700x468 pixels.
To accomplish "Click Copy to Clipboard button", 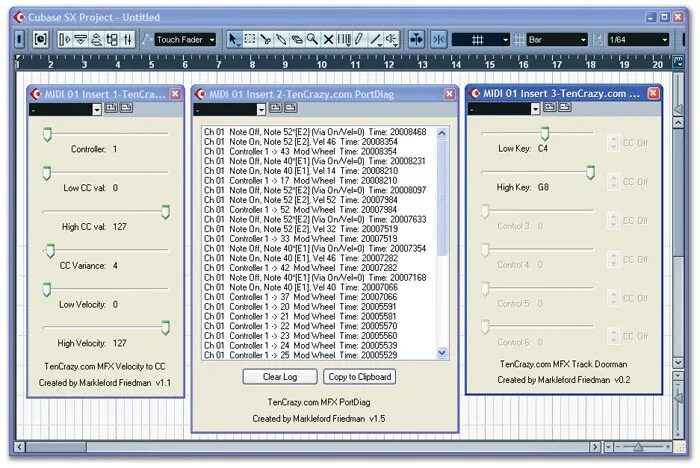I will tap(359, 377).
